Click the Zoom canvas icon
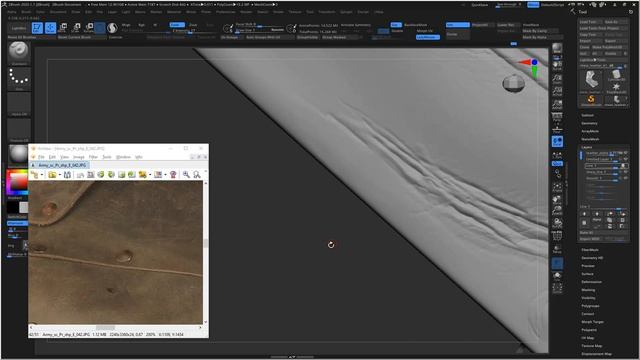Image resolution: width=640 pixels, height=360 pixels. click(x=557, y=79)
